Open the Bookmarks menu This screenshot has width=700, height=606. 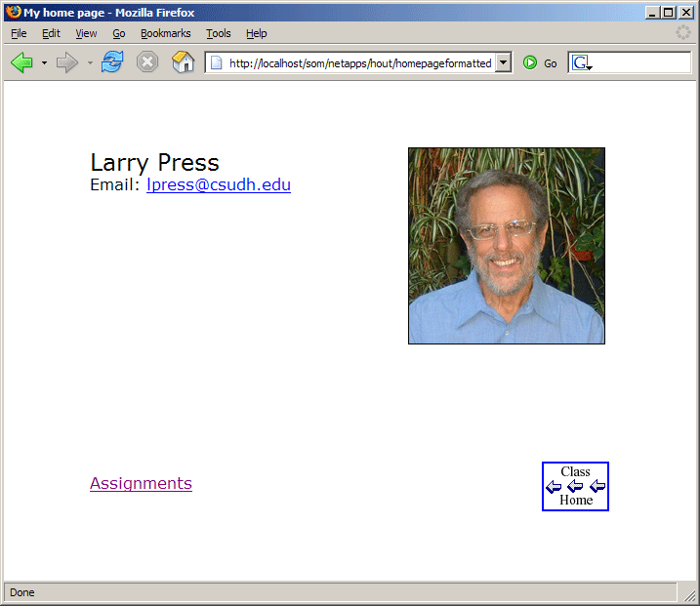click(x=166, y=33)
